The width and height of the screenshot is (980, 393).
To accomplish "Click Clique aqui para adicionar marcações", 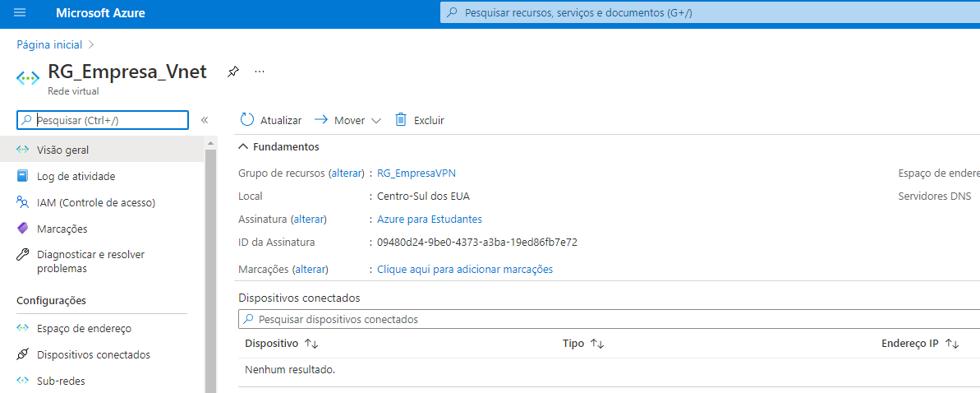I will 465,270.
